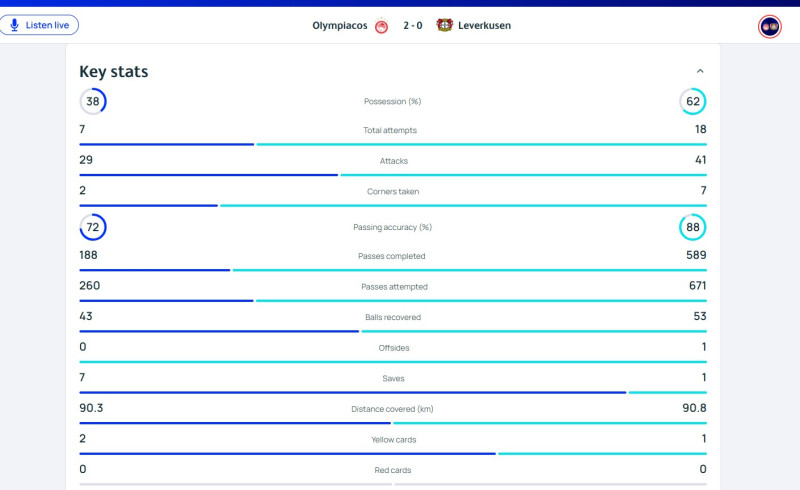This screenshot has width=800, height=490.
Task: Open the Leverkusen team name link
Action: [x=485, y=26]
